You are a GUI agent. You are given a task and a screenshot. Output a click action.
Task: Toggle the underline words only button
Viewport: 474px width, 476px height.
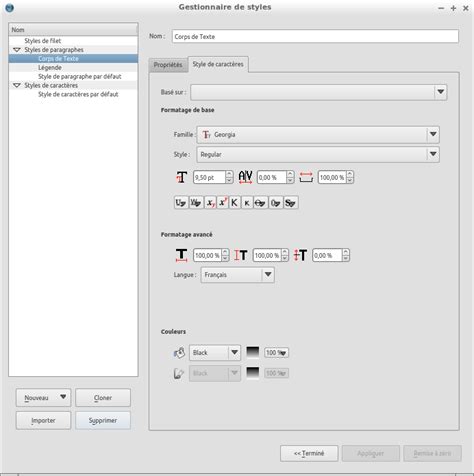click(x=196, y=202)
